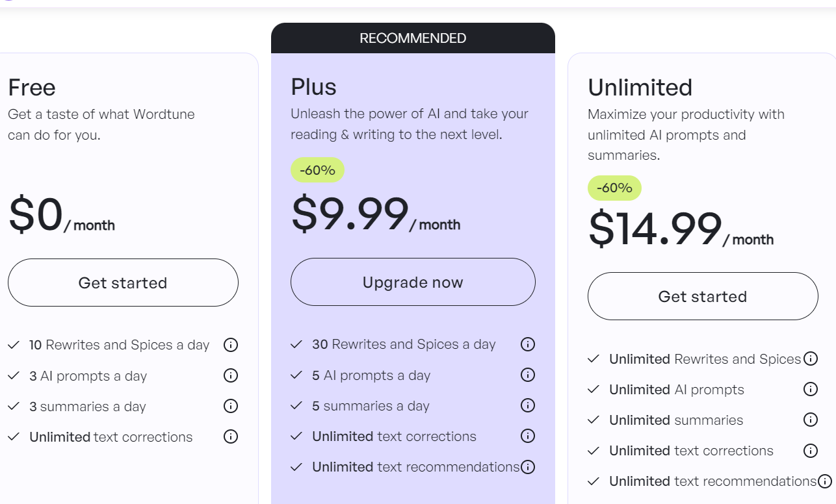The image size is (836, 504).
Task: Click info icon for Unlimited plan text recommendations
Action: (825, 481)
